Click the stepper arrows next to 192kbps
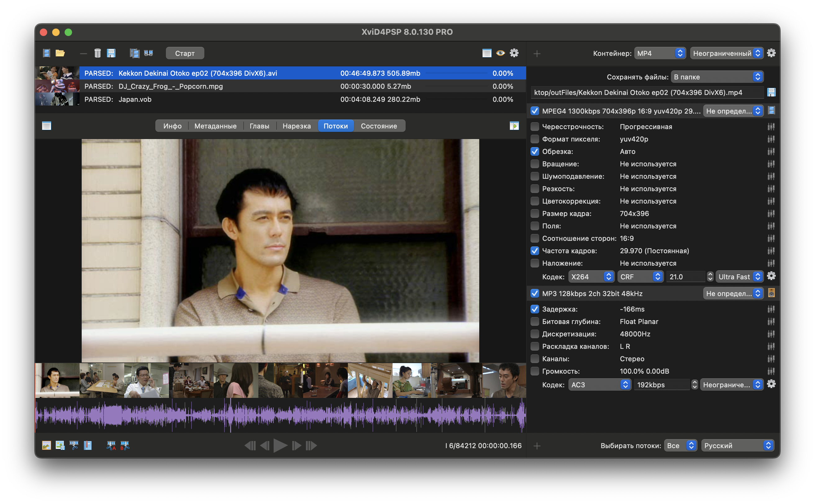Image resolution: width=815 pixels, height=504 pixels. pos(694,385)
